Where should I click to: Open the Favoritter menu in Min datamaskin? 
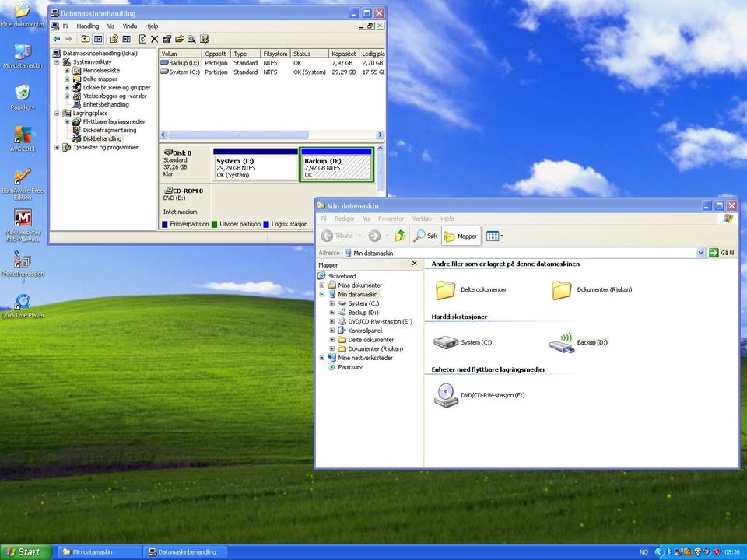(391, 219)
